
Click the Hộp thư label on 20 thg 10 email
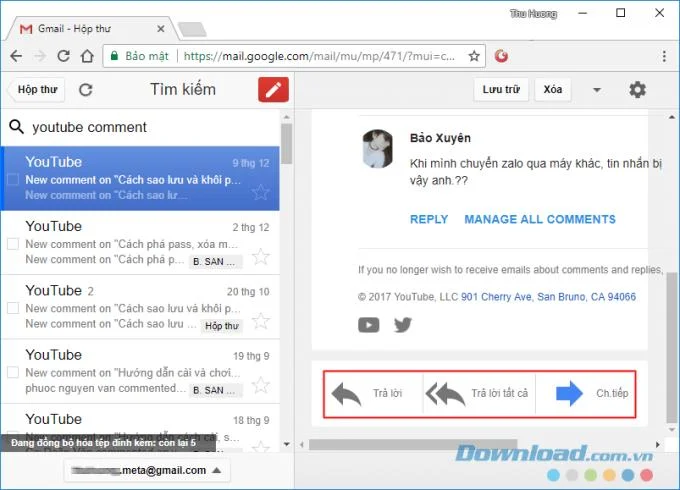coord(222,326)
